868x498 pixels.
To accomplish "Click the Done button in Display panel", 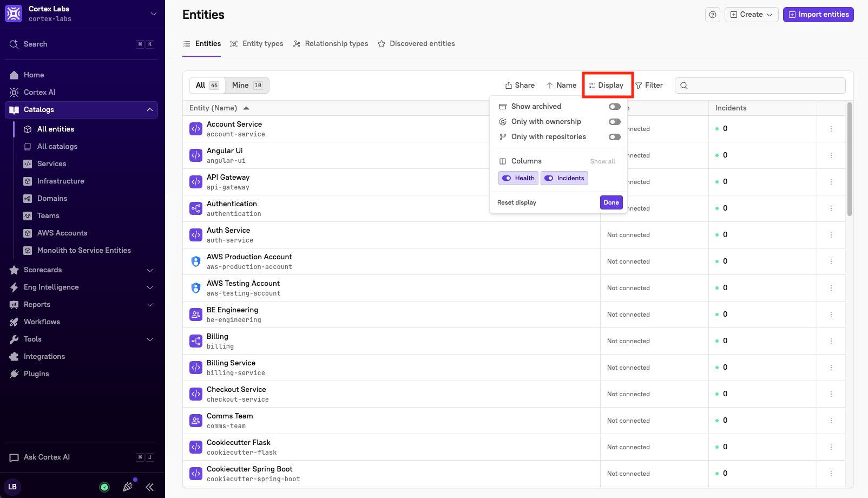I will pyautogui.click(x=611, y=202).
